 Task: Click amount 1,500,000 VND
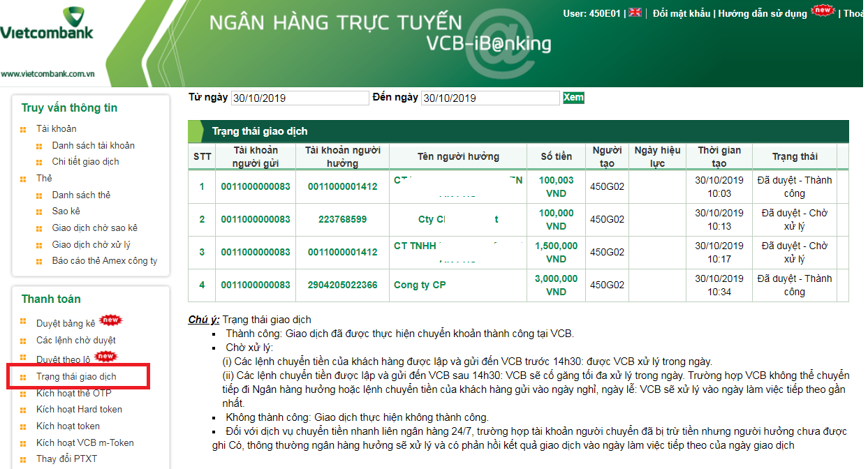pos(557,253)
